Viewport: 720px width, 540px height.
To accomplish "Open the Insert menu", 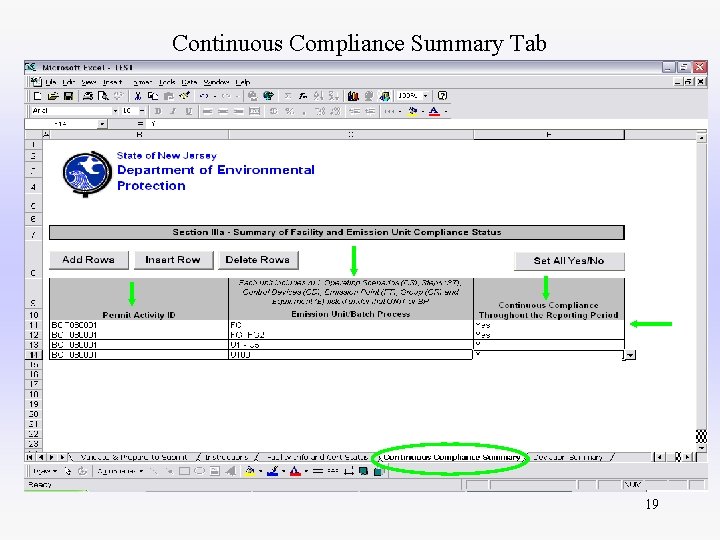I will (112, 82).
